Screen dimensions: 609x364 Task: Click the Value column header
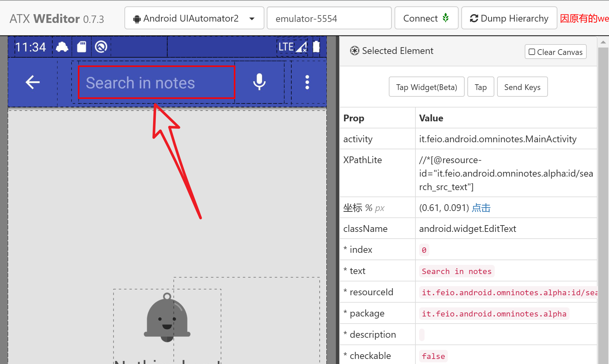(x=431, y=118)
